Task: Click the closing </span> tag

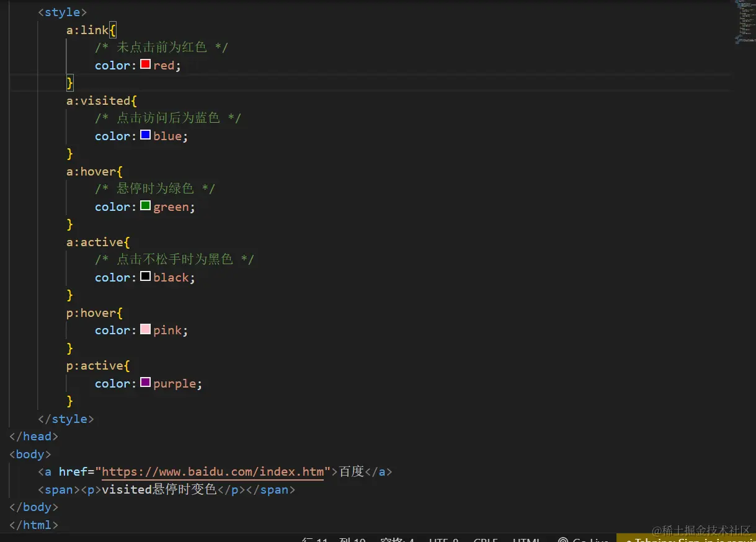Action: pos(271,490)
